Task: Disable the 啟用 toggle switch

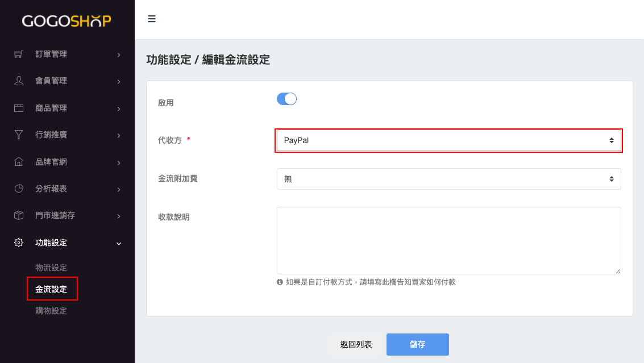Action: coord(286,99)
